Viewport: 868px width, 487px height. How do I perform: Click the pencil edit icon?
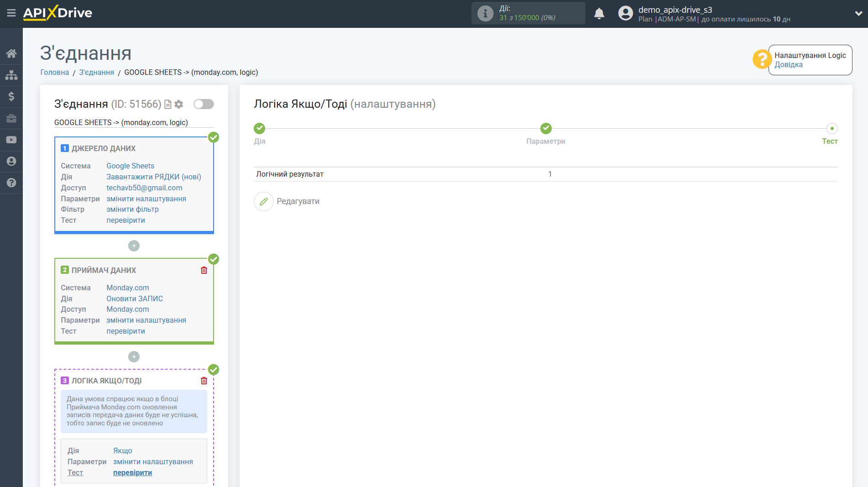[264, 201]
